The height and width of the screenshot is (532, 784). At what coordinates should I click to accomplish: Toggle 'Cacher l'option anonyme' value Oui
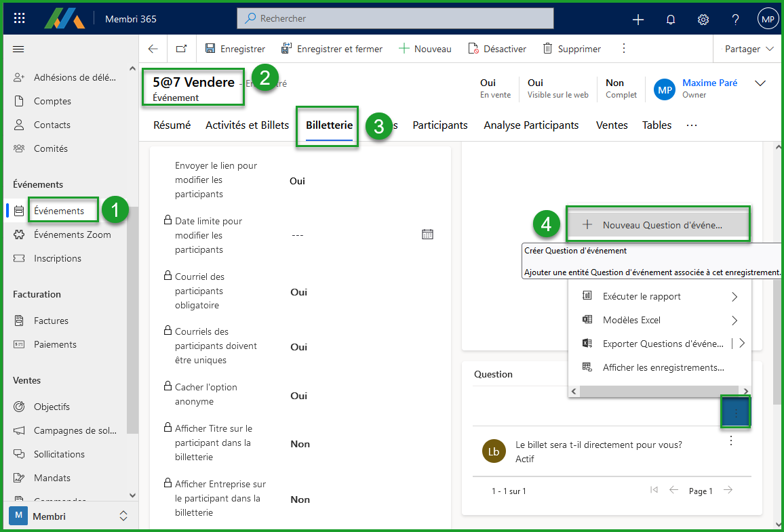(x=298, y=396)
